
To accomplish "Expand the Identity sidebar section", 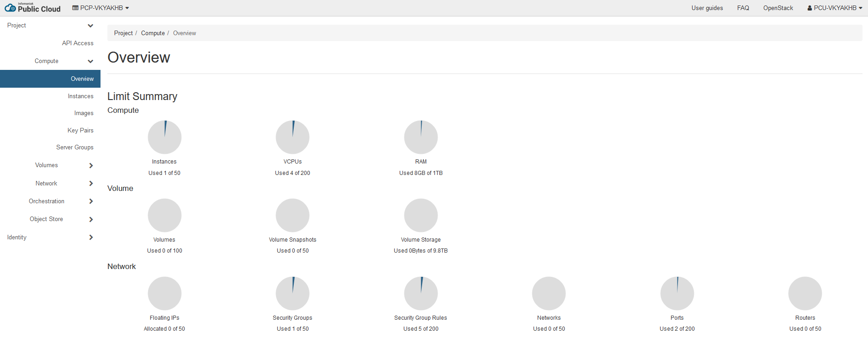I will [x=50, y=238].
